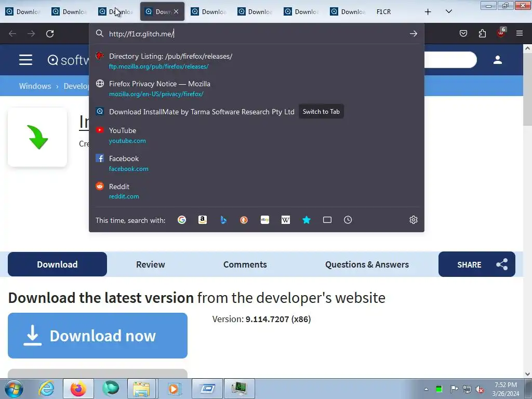532x399 pixels.
Task: Open search settings gear icon
Action: [413, 220]
